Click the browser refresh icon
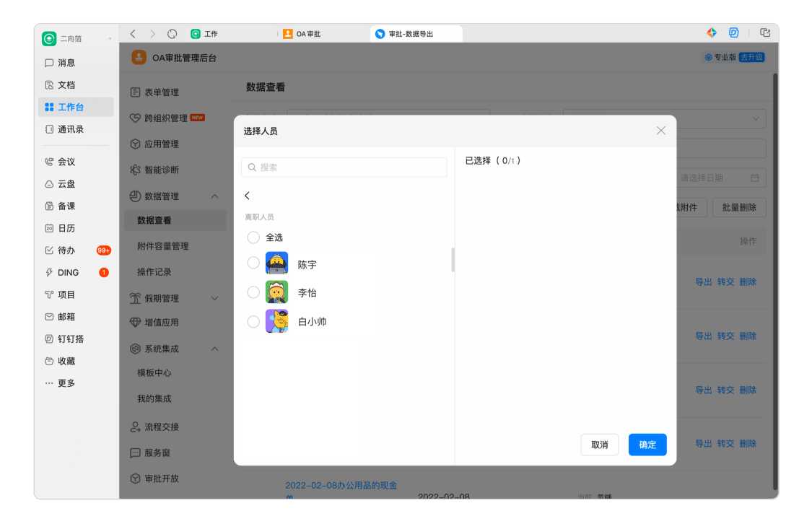This screenshot has height=524, width=812. click(172, 34)
